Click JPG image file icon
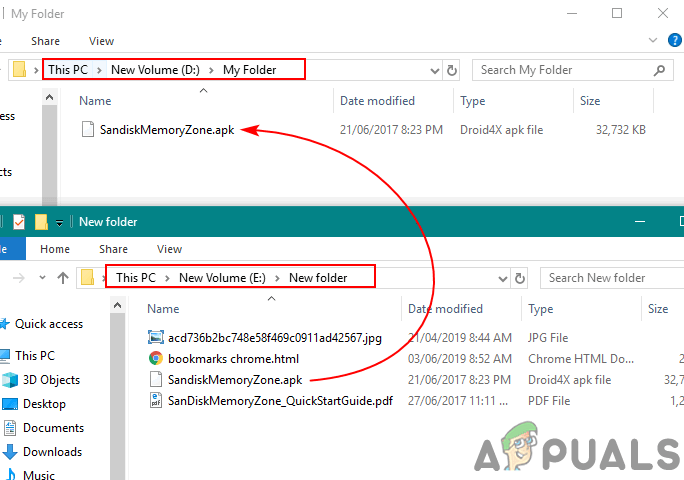Image resolution: width=684 pixels, height=480 pixels. [156, 337]
